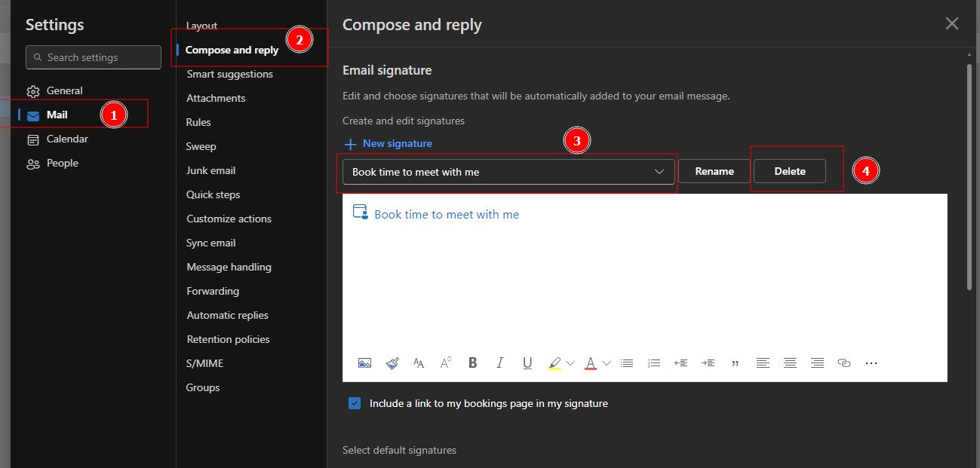Open Forwarding settings
Image resolution: width=980 pixels, height=468 pixels.
(213, 291)
